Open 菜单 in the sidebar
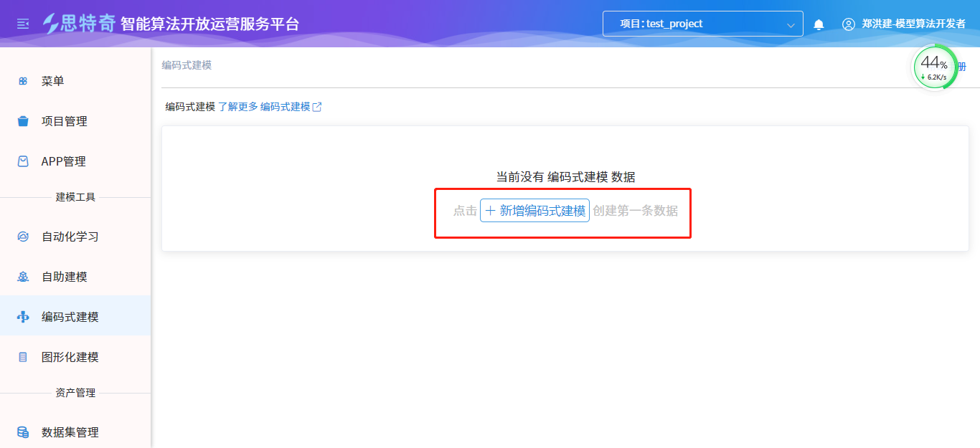 point(75,81)
